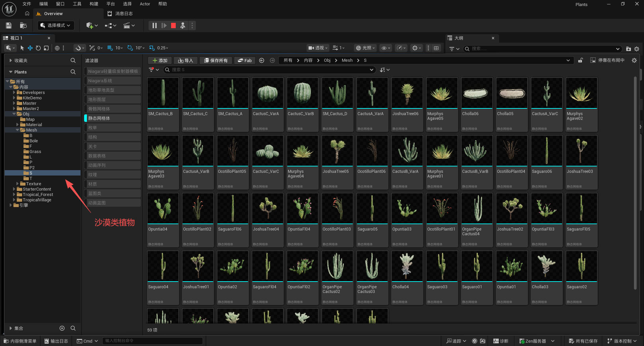
Task: Pause the play-in-editor simulation
Action: [x=154, y=26]
